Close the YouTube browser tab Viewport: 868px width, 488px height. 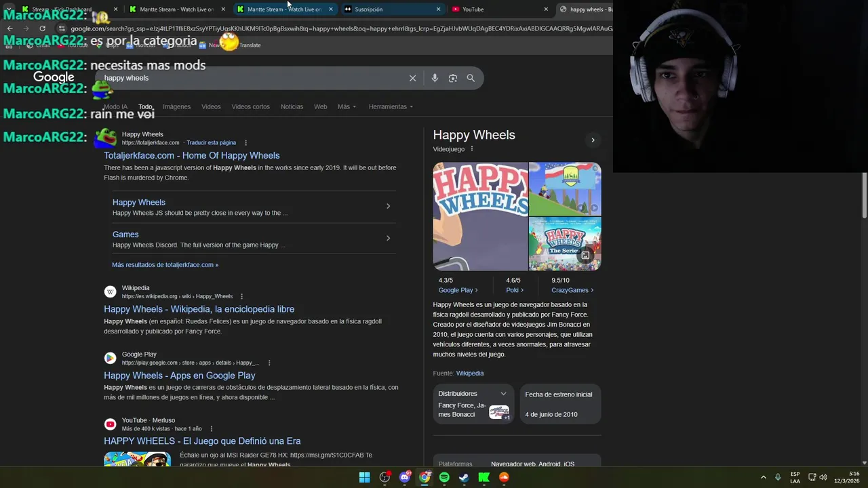[x=546, y=9]
